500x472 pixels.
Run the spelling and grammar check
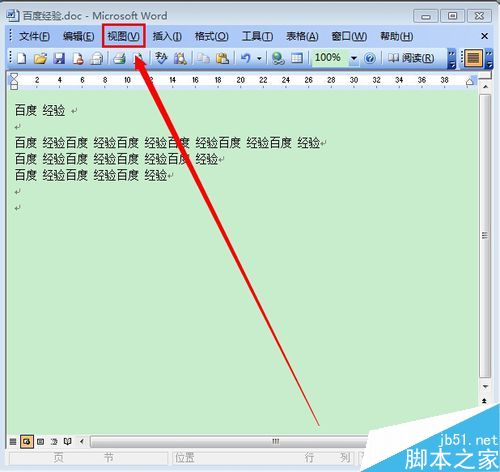coord(161,58)
